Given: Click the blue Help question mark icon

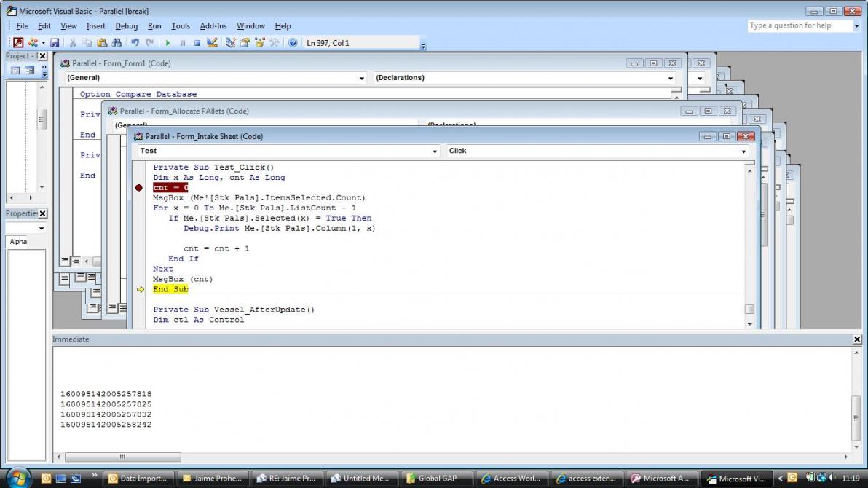Looking at the screenshot, I should [x=293, y=43].
